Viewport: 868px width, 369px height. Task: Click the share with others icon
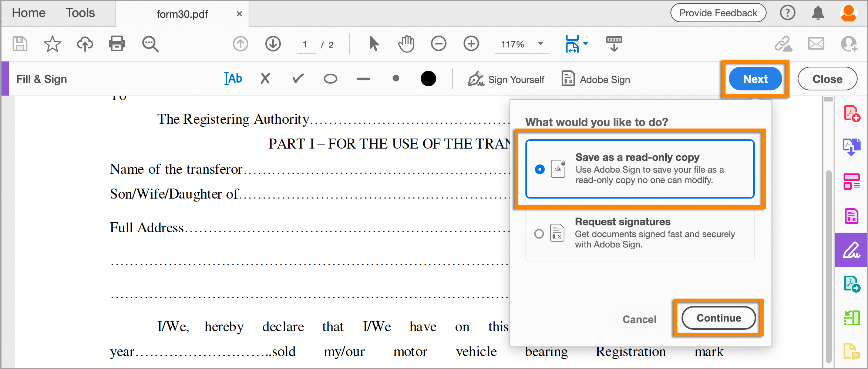pos(848,44)
